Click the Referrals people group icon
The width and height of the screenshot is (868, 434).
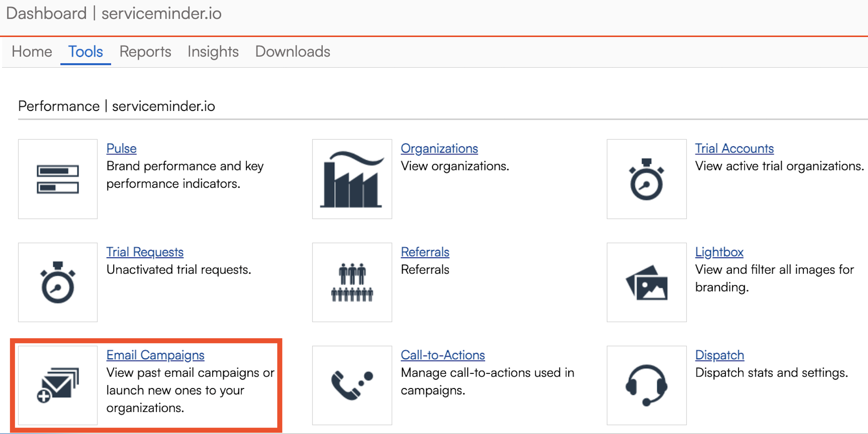[x=352, y=282]
